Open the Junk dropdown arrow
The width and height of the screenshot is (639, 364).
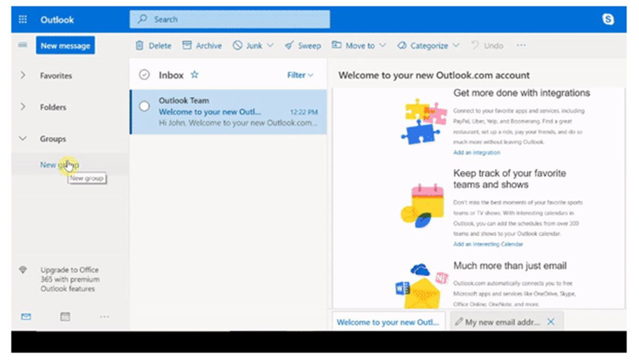tap(270, 46)
